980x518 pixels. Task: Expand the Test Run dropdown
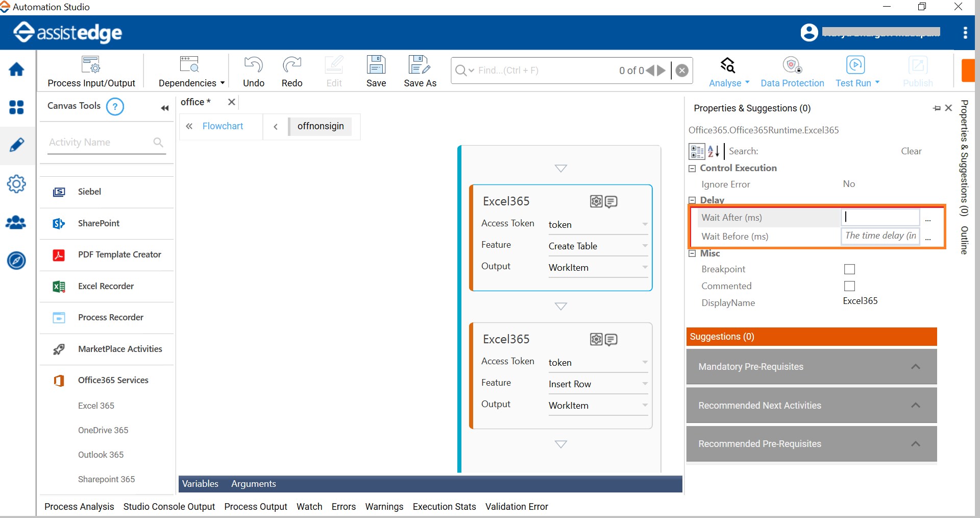click(x=877, y=82)
